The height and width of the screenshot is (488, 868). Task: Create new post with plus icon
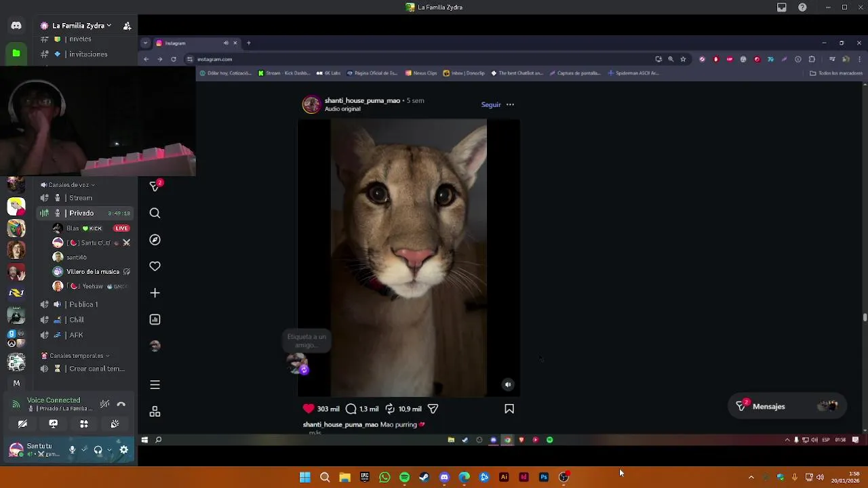[155, 293]
